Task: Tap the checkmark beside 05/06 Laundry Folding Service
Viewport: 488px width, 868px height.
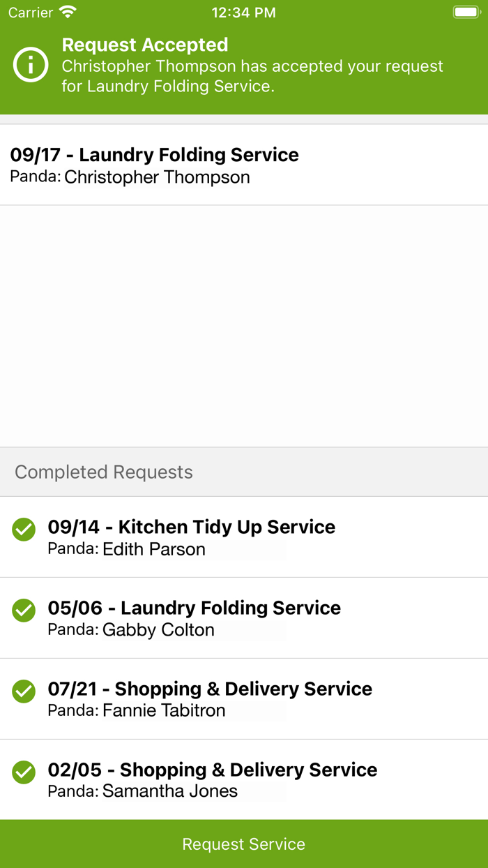Action: (24, 611)
